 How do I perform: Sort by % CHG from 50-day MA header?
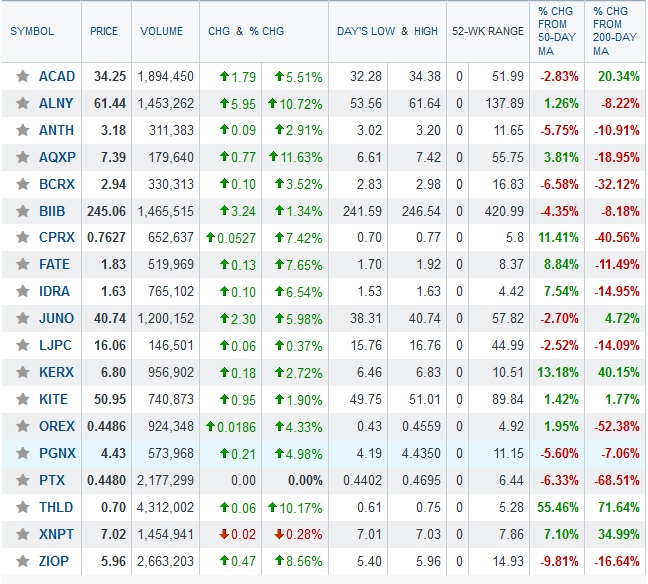(x=557, y=31)
